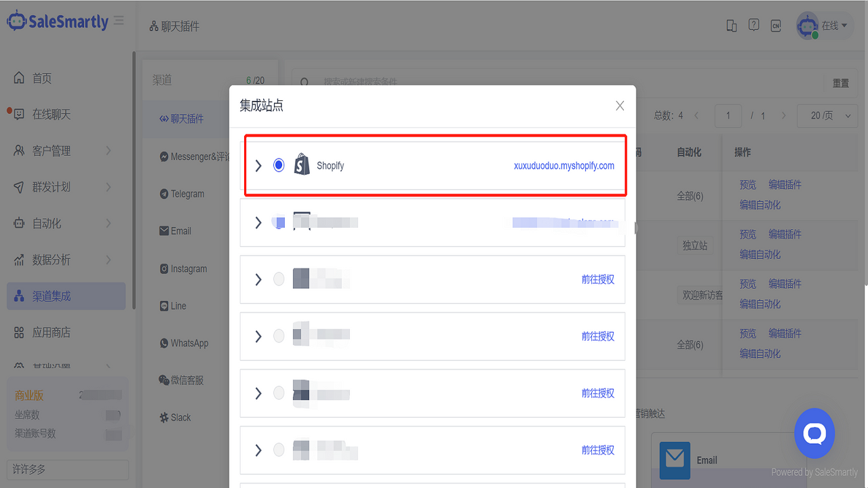Switch language with the CN icon
The width and height of the screenshot is (868, 488).
(776, 26)
